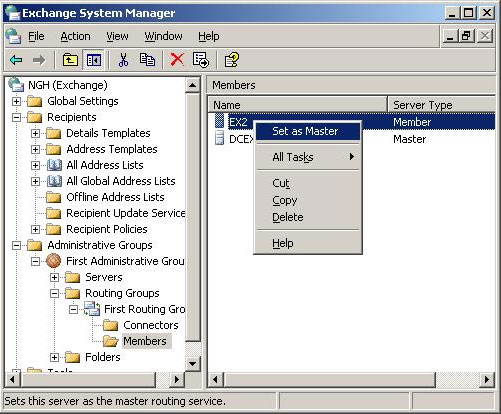
Task: Expand the Details Templates node
Action: 35,133
